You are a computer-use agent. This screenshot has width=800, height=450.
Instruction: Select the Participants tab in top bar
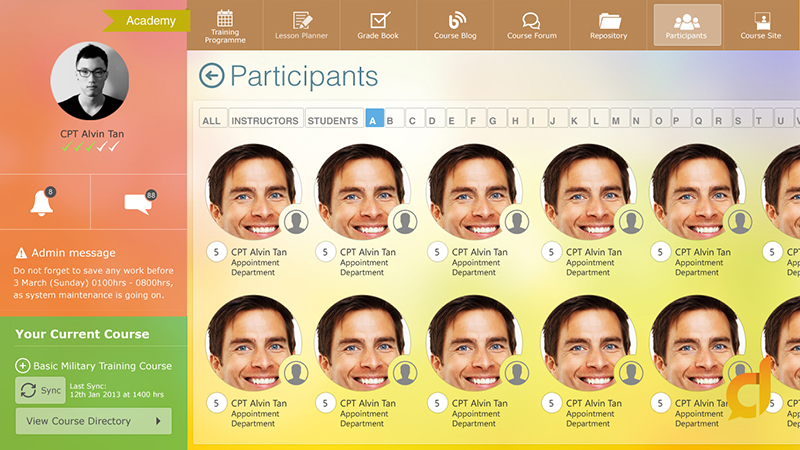pos(687,24)
